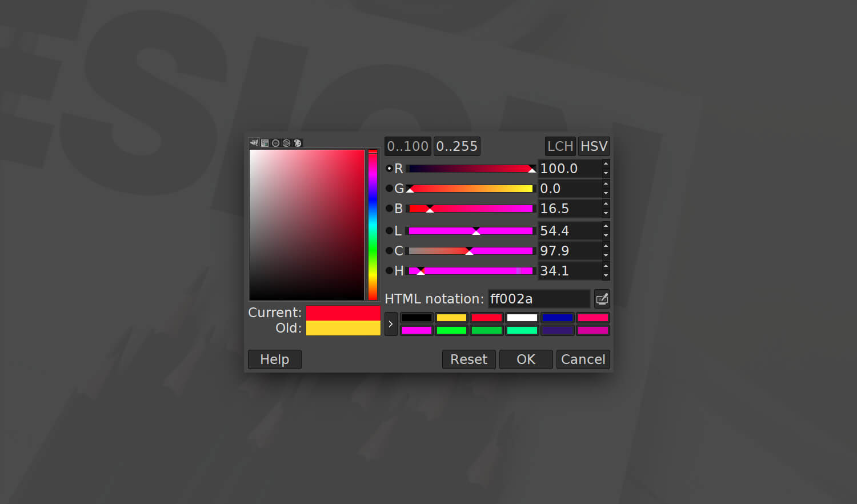Click the H hue slider

pyautogui.click(x=471, y=271)
